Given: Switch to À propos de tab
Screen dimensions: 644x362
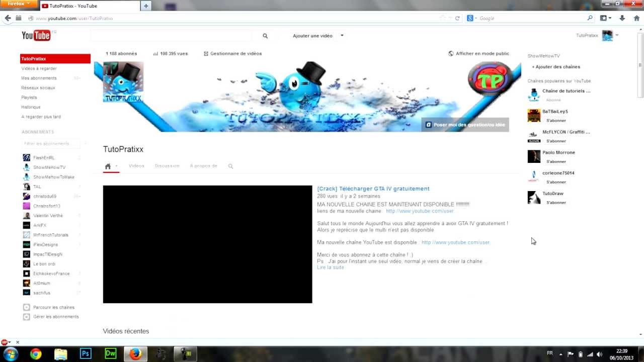Looking at the screenshot, I should pyautogui.click(x=203, y=166).
